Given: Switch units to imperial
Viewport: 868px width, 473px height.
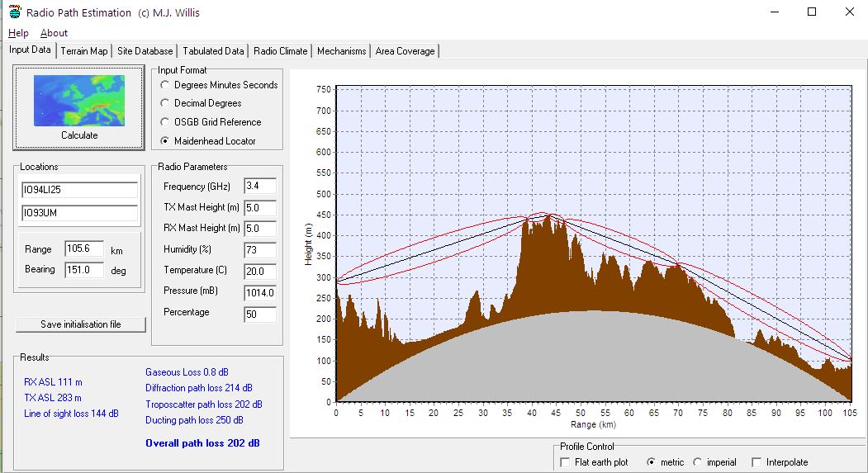Looking at the screenshot, I should [698, 462].
